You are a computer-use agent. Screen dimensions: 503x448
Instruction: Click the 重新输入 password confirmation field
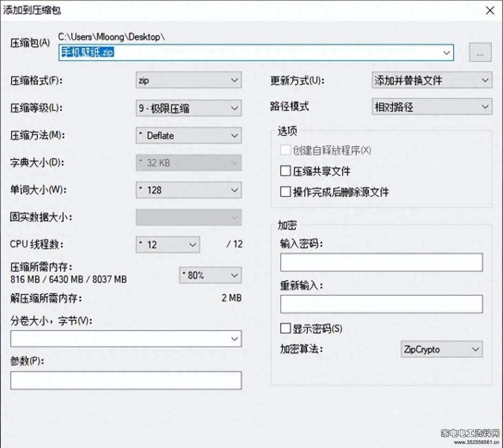(x=381, y=304)
